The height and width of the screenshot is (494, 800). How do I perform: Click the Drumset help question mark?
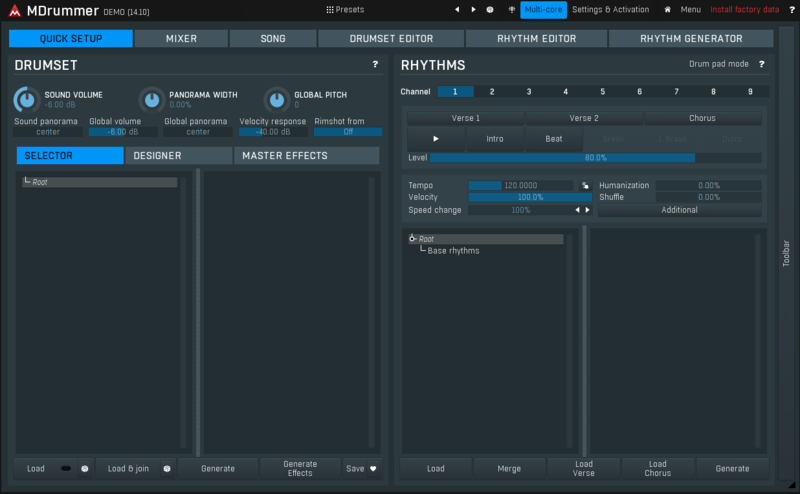(x=375, y=64)
